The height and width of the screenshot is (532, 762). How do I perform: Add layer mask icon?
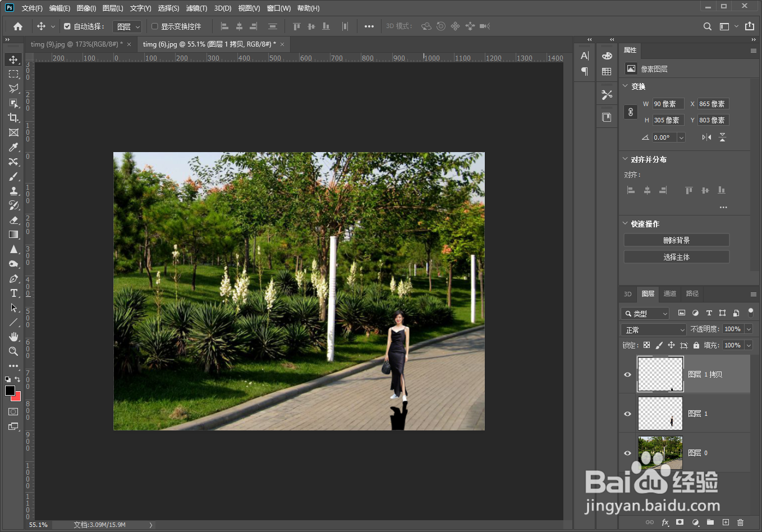pos(680,522)
